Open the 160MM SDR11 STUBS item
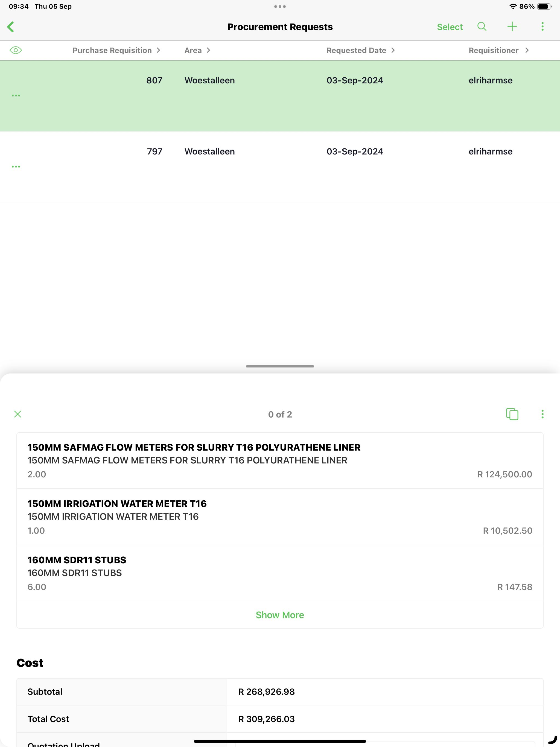 coord(280,573)
